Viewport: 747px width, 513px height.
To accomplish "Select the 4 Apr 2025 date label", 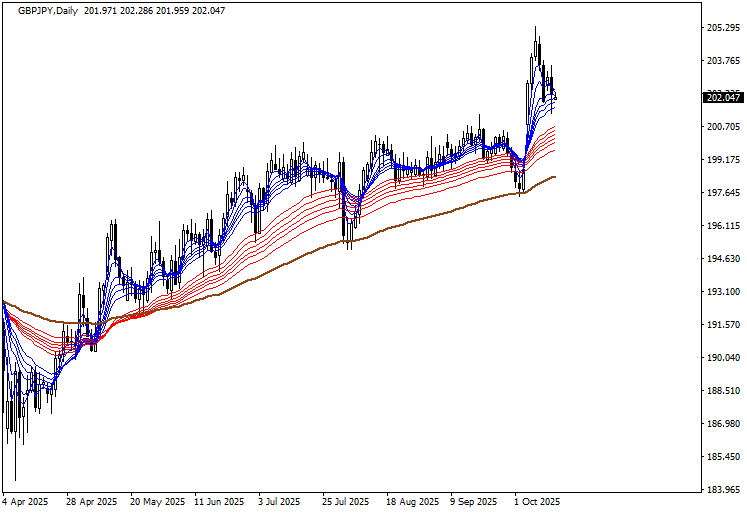I will point(26,502).
